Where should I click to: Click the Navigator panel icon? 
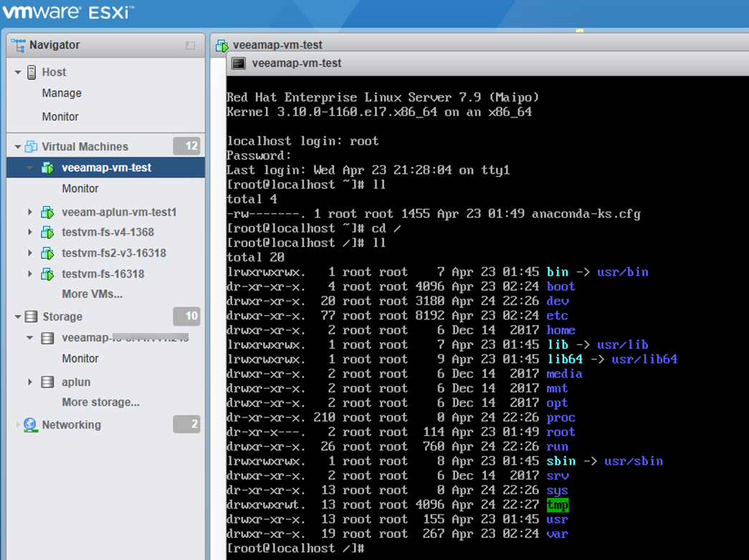click(x=18, y=45)
